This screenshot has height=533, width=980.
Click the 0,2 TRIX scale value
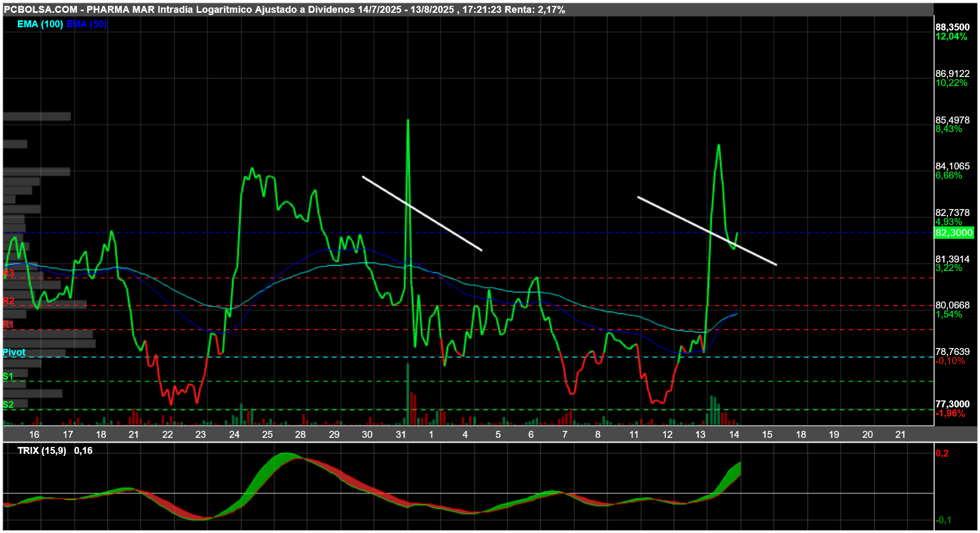pyautogui.click(x=942, y=453)
